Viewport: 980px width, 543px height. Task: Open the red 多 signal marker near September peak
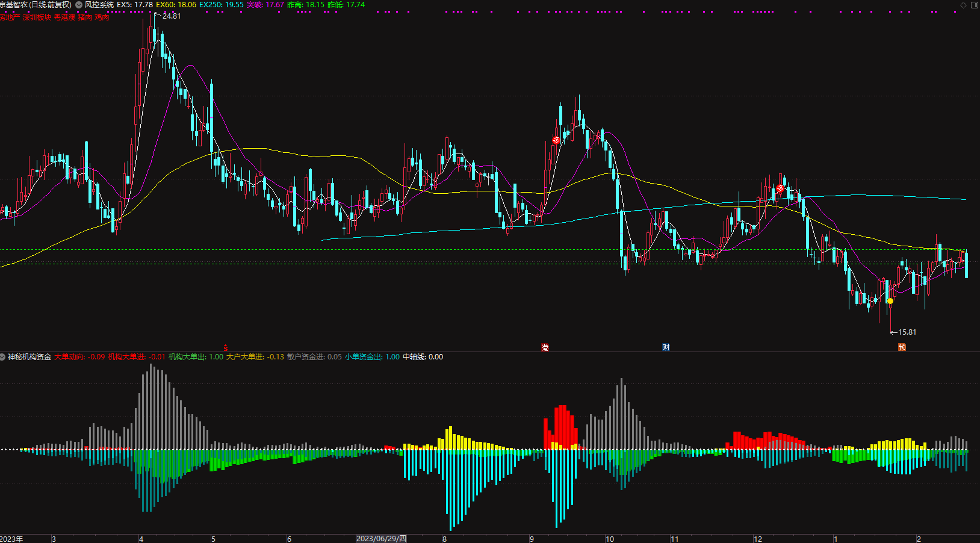556,140
